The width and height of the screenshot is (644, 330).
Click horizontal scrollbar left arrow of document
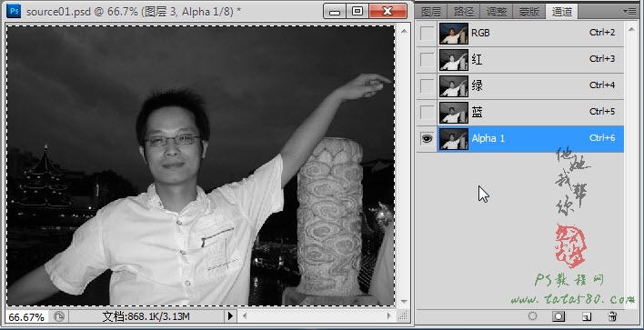245,316
